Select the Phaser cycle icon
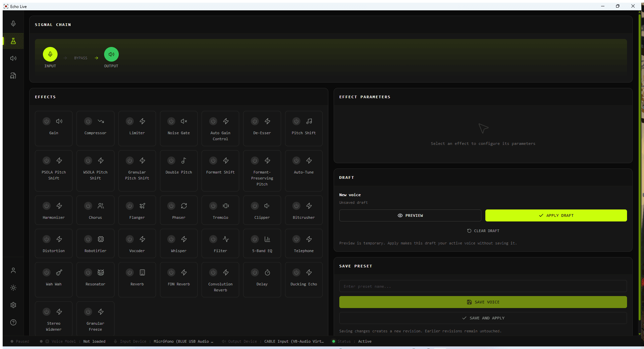The height and width of the screenshot is (349, 644). (184, 206)
